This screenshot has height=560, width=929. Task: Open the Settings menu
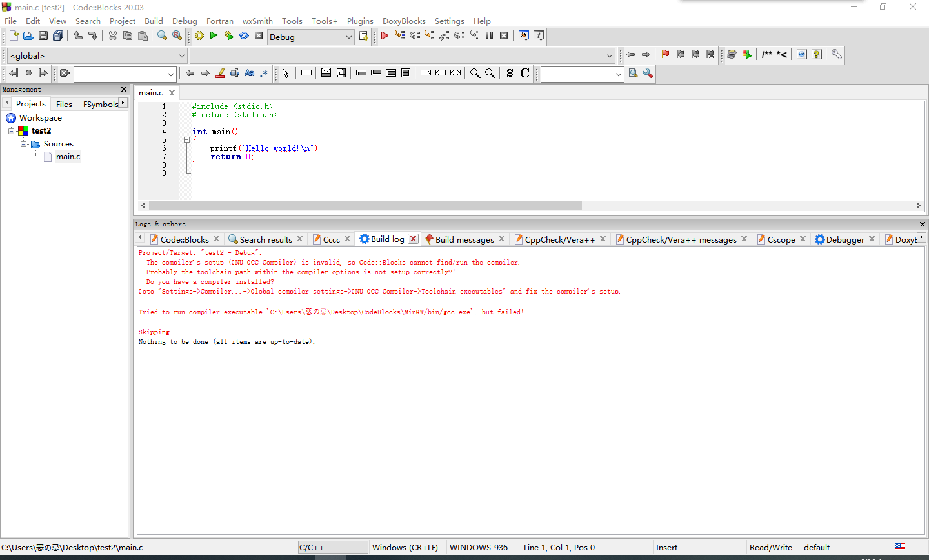coord(449,21)
